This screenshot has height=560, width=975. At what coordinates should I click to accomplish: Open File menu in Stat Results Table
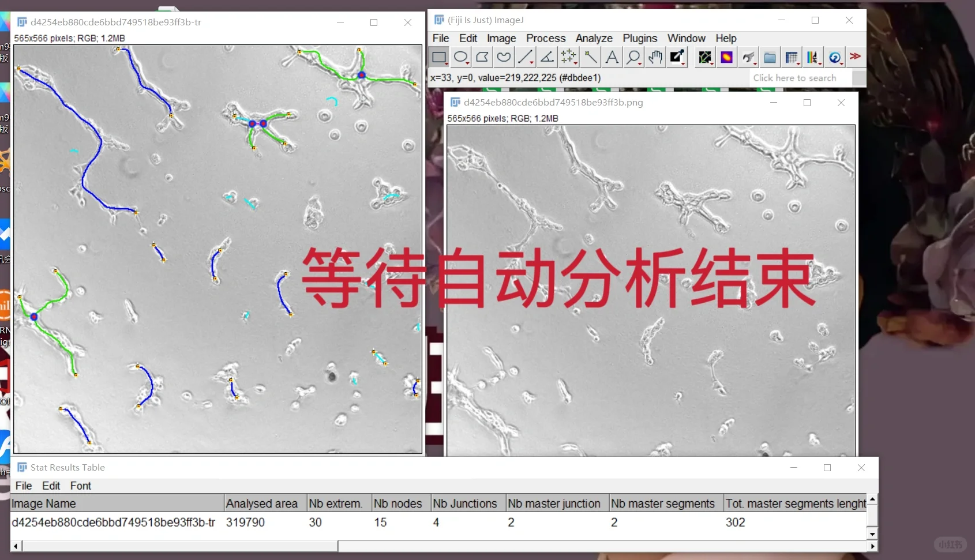click(x=24, y=486)
